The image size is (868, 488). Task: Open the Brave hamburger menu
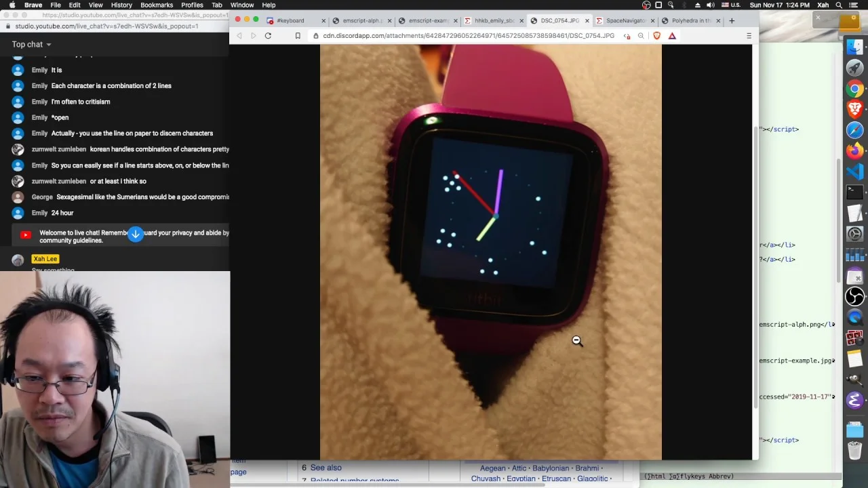point(749,35)
